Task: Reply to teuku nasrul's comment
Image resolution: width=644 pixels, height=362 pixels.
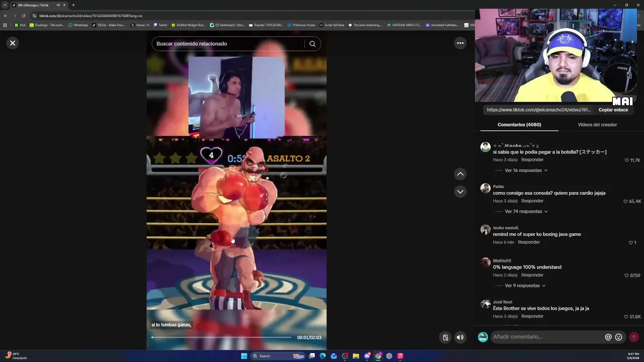Action: [x=529, y=242]
